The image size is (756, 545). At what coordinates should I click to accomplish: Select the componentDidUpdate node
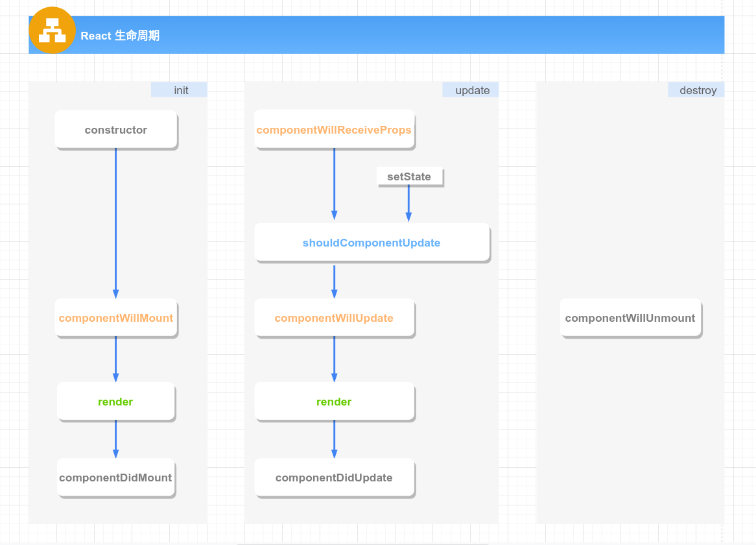334,478
